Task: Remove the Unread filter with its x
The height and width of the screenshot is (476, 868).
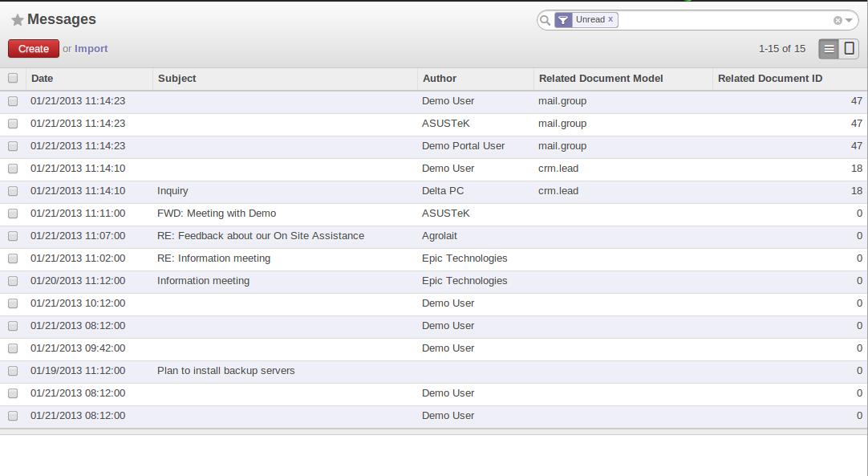Action: pos(610,18)
